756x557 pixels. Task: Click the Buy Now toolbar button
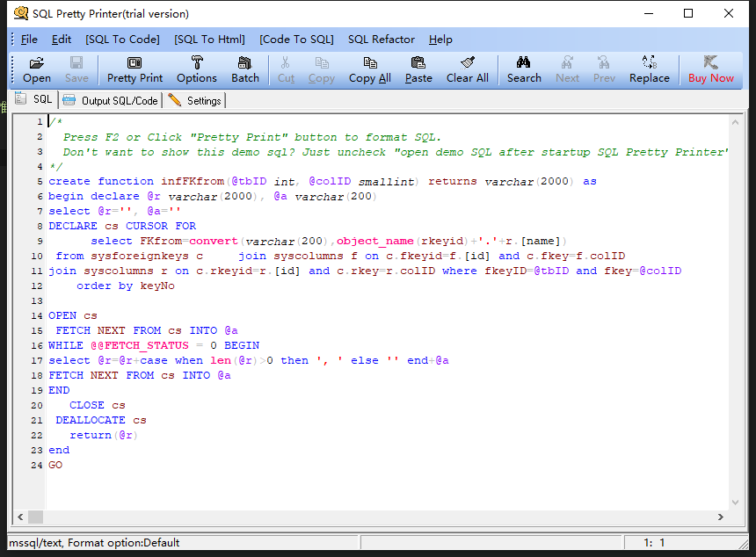[711, 70]
